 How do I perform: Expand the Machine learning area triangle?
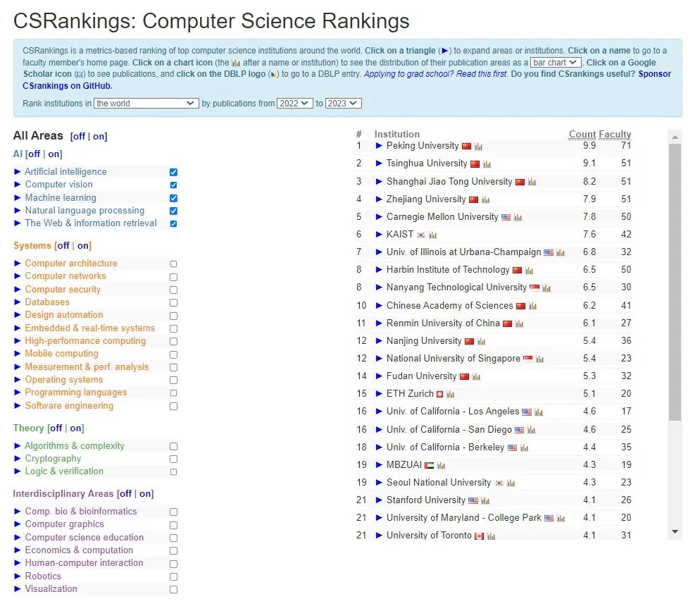click(x=18, y=198)
